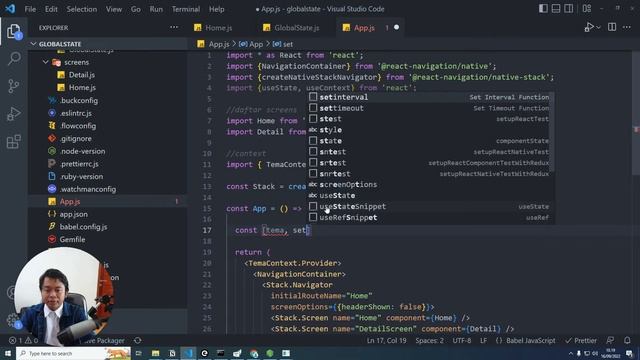This screenshot has height=360, width=640.
Task: Toggle the Primary Side Bar layout
Action: (543, 9)
